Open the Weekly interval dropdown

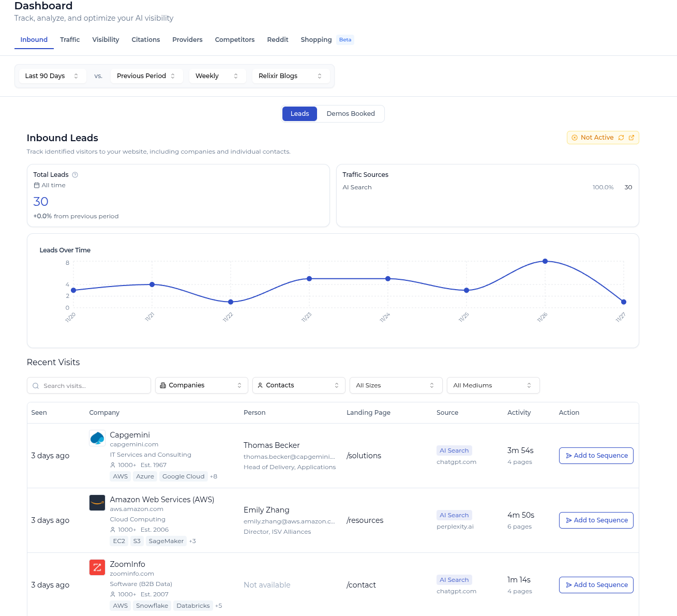(217, 76)
